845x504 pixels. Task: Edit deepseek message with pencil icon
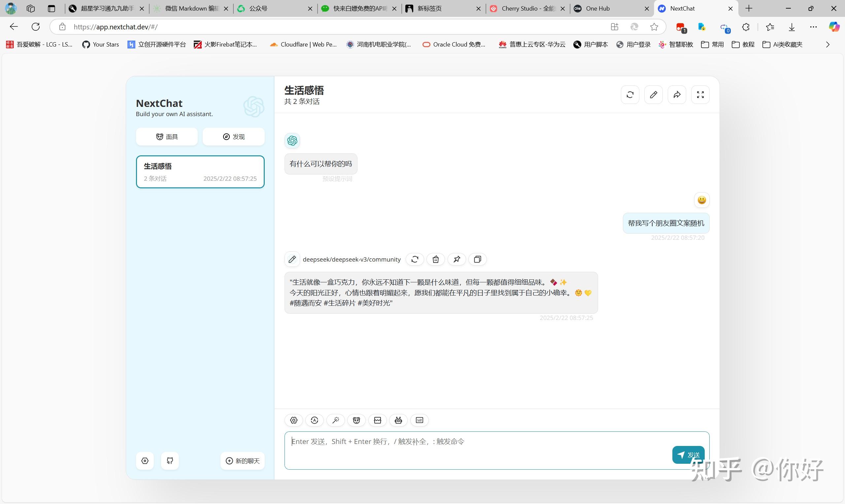click(292, 260)
